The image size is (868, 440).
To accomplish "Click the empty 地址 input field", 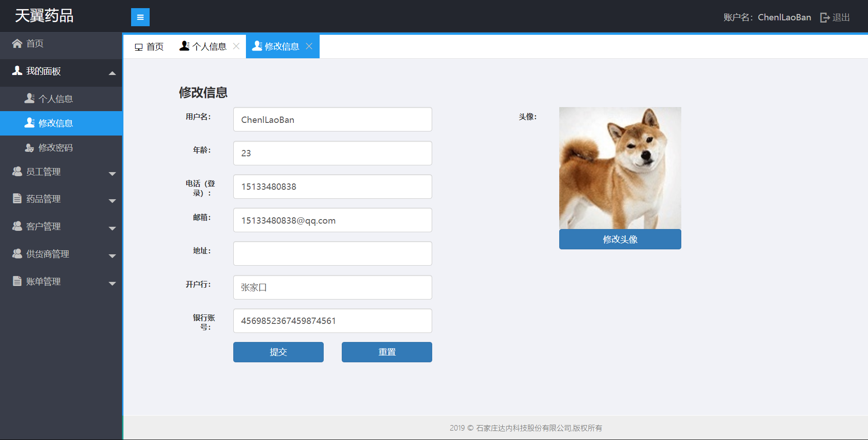I will tap(332, 253).
